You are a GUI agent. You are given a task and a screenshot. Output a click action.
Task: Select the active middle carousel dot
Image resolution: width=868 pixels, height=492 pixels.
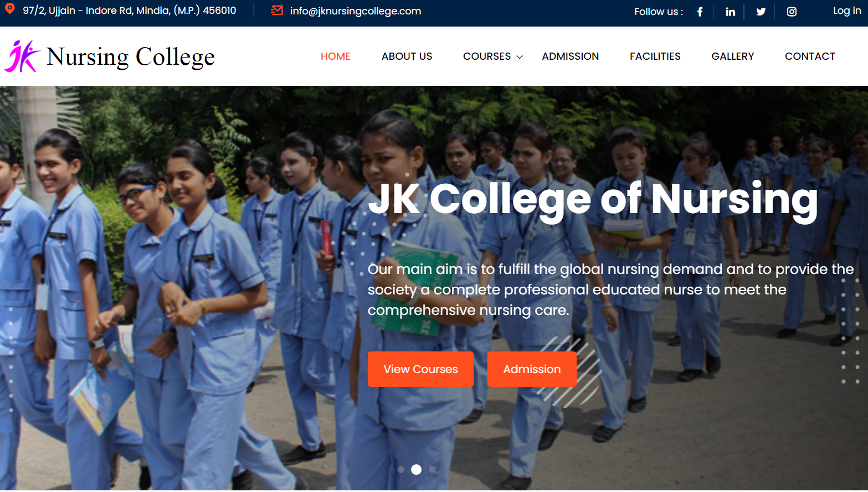click(416, 469)
